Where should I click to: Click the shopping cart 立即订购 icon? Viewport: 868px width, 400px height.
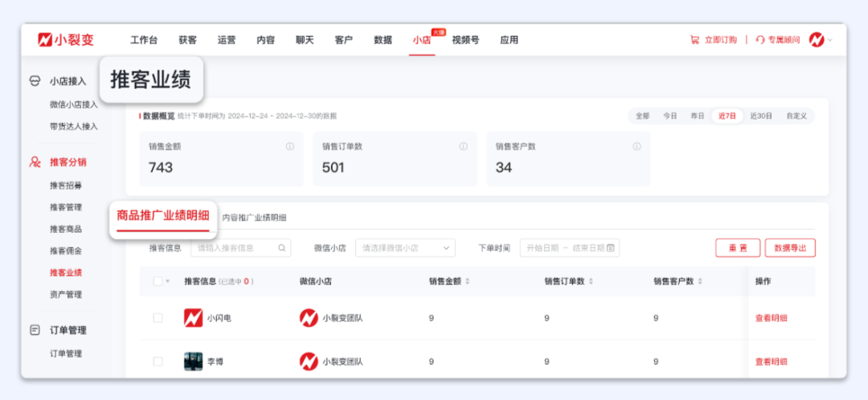694,39
